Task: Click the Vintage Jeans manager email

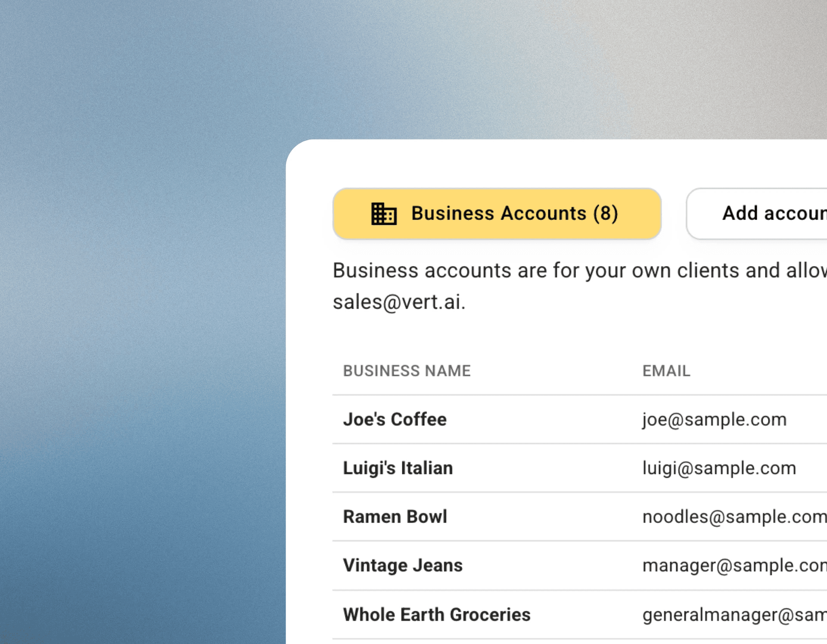Action: pos(734,565)
